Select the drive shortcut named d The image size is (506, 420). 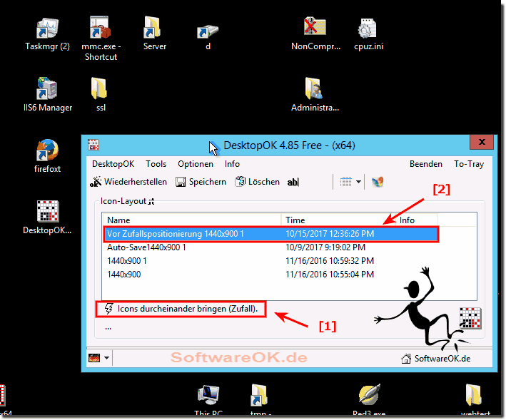pos(208,37)
